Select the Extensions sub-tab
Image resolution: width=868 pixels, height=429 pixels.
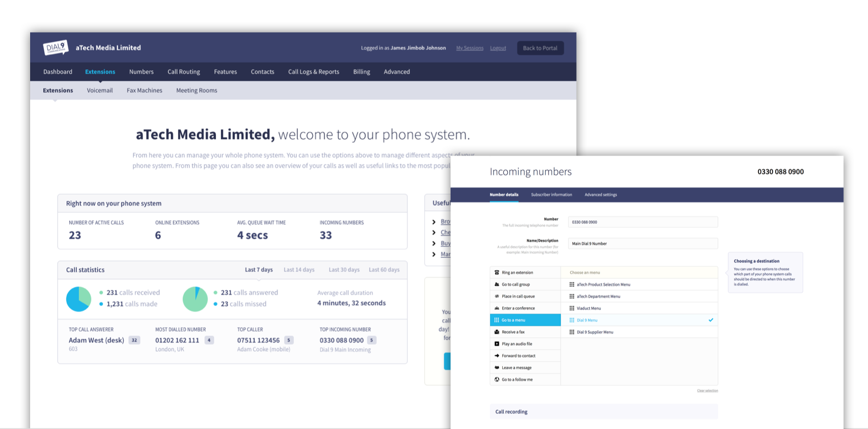pyautogui.click(x=58, y=90)
